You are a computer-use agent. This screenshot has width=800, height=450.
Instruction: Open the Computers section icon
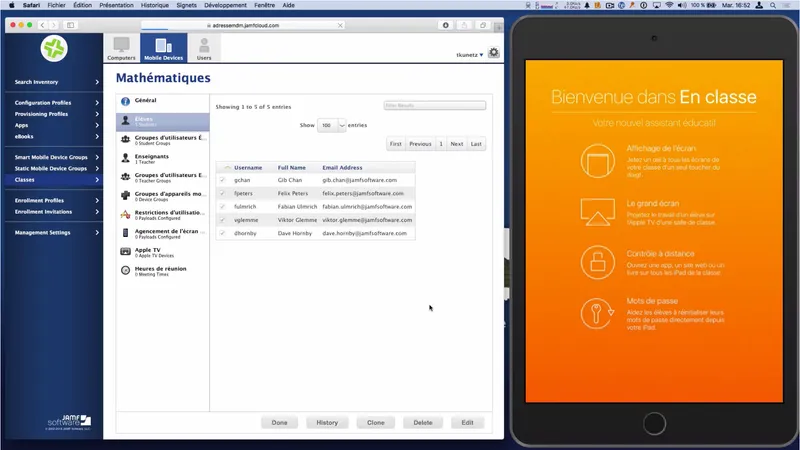point(121,48)
